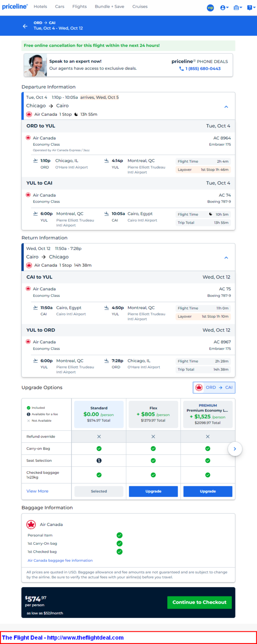Click Standard Refund override not-available X
Viewport: 257px width, 644px height.
(x=99, y=436)
